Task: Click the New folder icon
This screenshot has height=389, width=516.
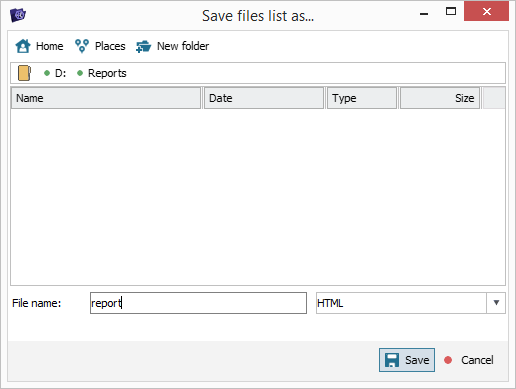Action: click(x=144, y=46)
